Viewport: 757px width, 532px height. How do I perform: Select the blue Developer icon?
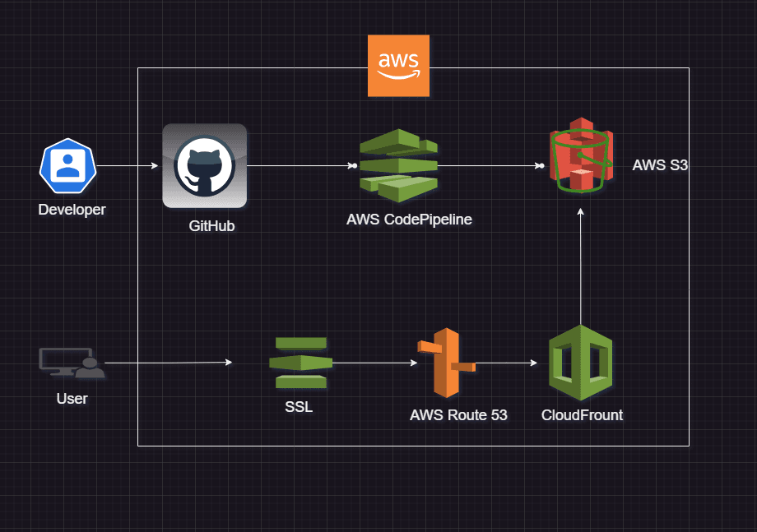tap(68, 166)
